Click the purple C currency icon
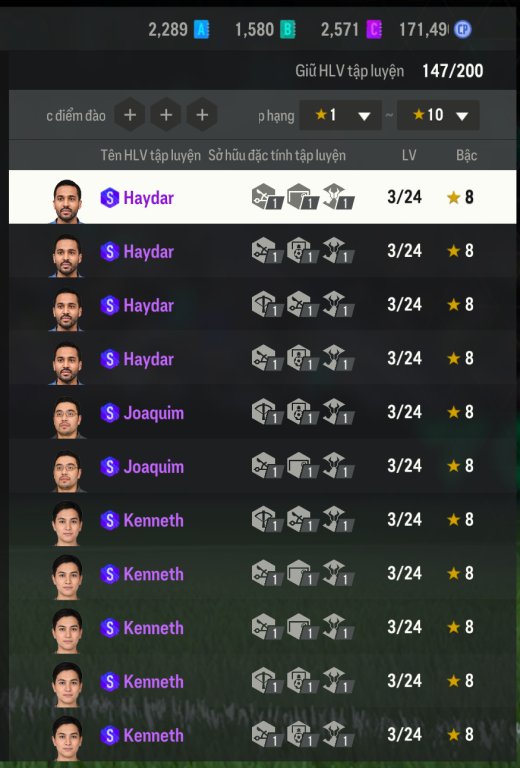 coord(374,29)
